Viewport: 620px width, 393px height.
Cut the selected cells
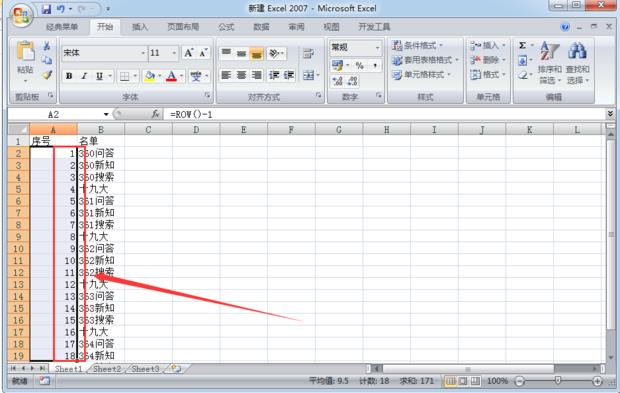pyautogui.click(x=47, y=46)
